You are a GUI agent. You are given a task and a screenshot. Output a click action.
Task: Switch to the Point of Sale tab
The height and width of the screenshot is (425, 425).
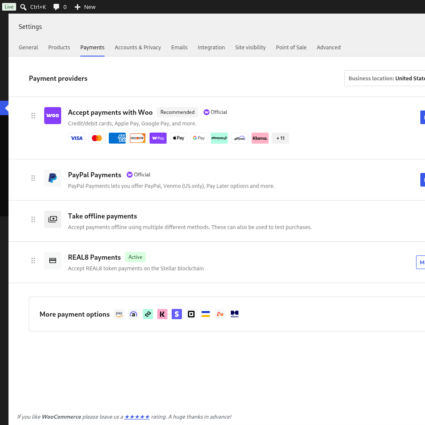pos(291,47)
